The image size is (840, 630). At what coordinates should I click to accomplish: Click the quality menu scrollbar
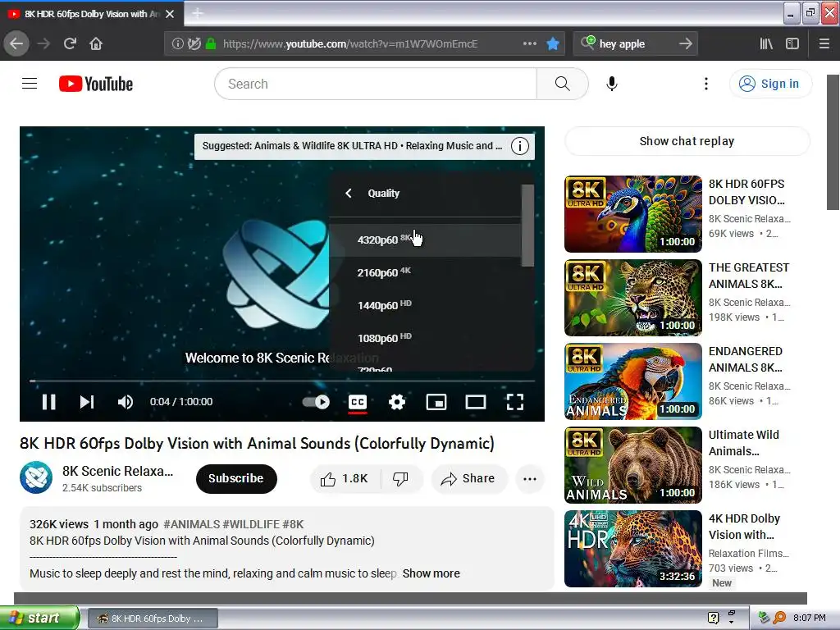(527, 225)
